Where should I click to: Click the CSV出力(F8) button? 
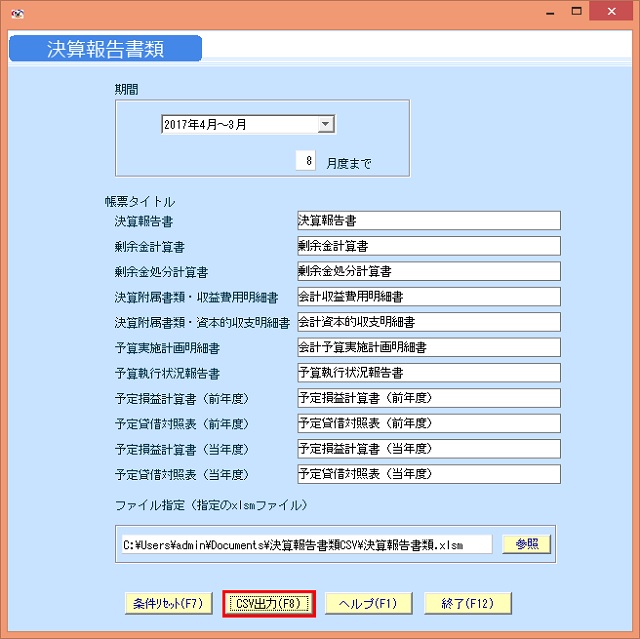[x=269, y=604]
